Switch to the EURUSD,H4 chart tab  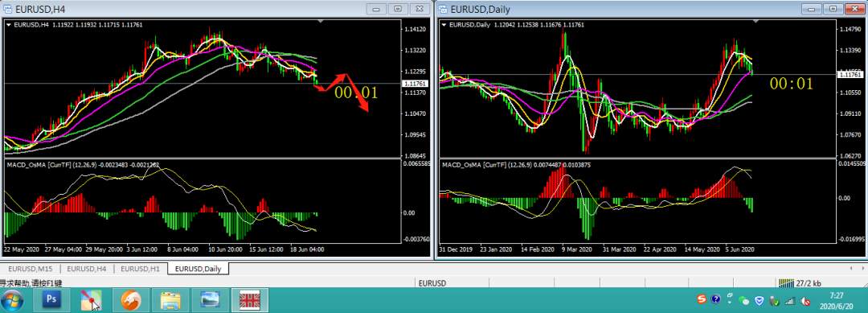click(x=87, y=269)
